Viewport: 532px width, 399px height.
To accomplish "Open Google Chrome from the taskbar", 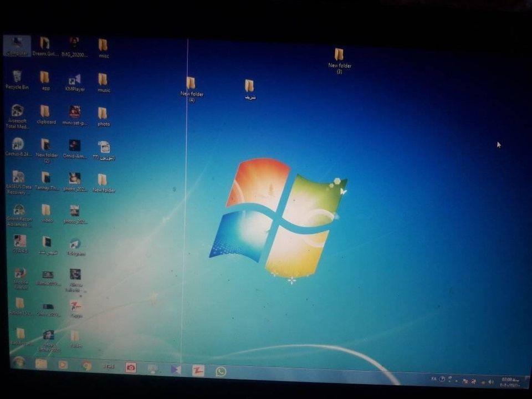I will coord(87,366).
